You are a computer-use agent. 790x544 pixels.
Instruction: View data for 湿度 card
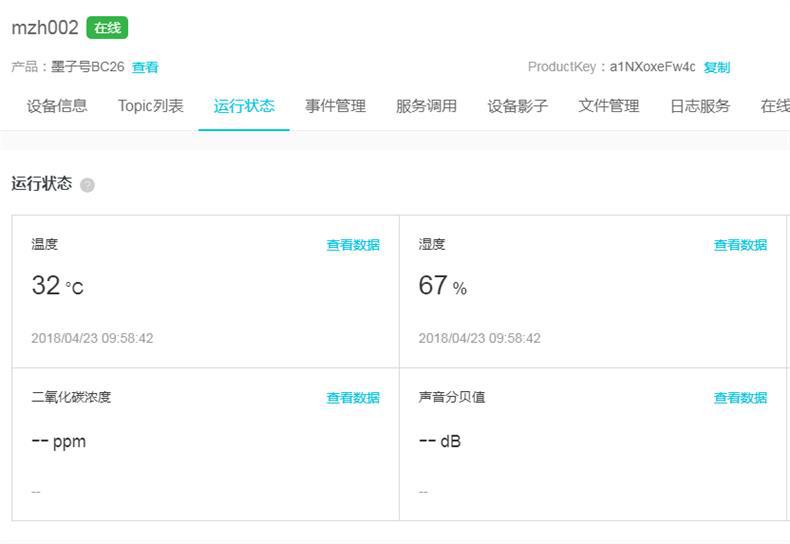coord(740,245)
